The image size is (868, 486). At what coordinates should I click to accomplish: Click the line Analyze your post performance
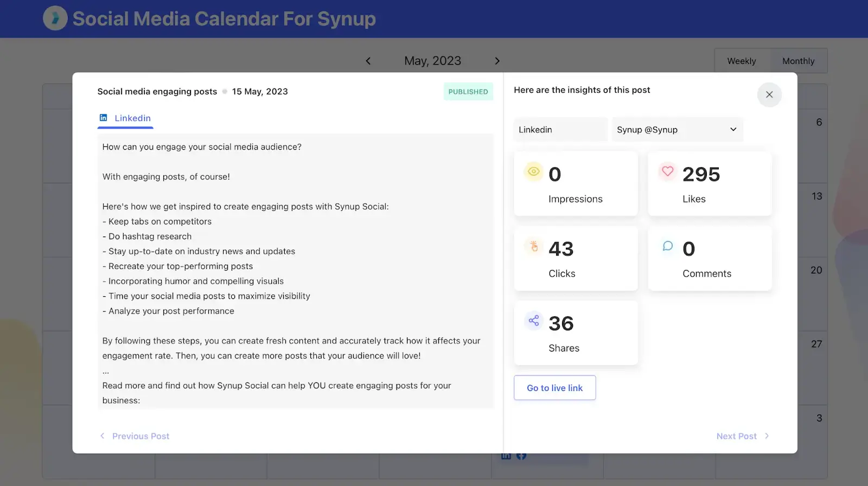(x=168, y=311)
